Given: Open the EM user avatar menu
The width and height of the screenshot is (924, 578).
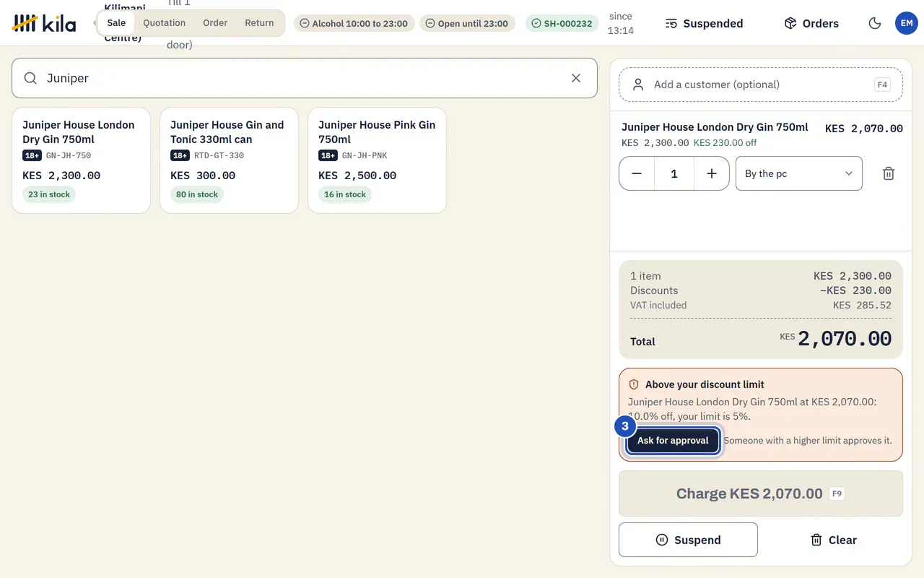Looking at the screenshot, I should (907, 23).
